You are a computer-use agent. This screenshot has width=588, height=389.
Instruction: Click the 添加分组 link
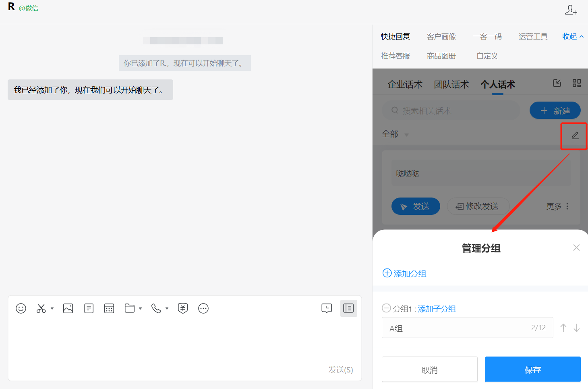pyautogui.click(x=404, y=274)
